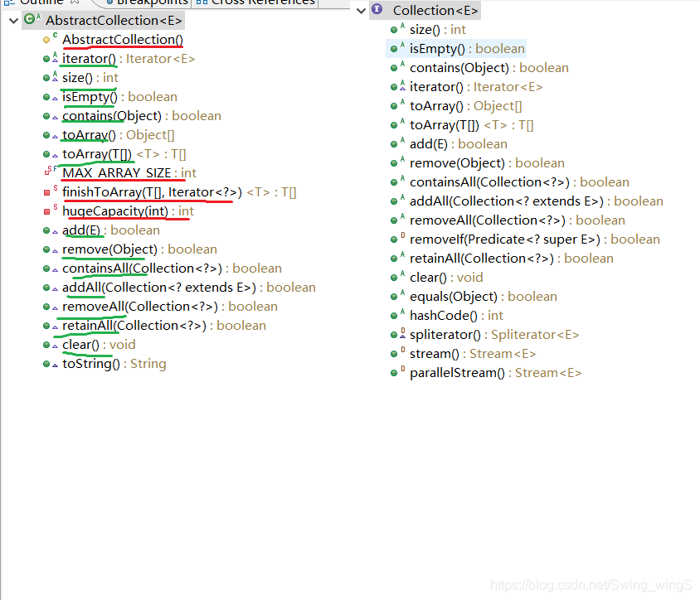Click the private static icon beside finishToArray
Image resolution: width=700 pixels, height=600 pixels.
point(49,191)
